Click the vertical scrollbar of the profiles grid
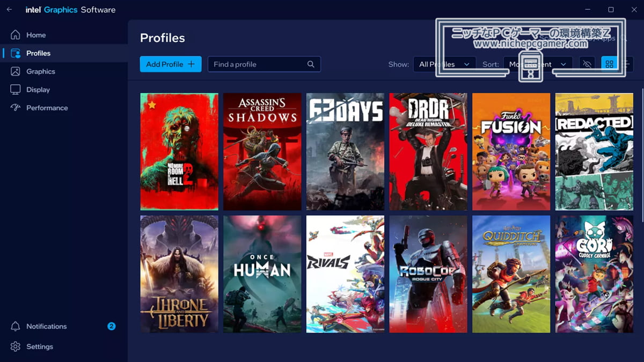Screen dimensions: 644x362 (642, 156)
